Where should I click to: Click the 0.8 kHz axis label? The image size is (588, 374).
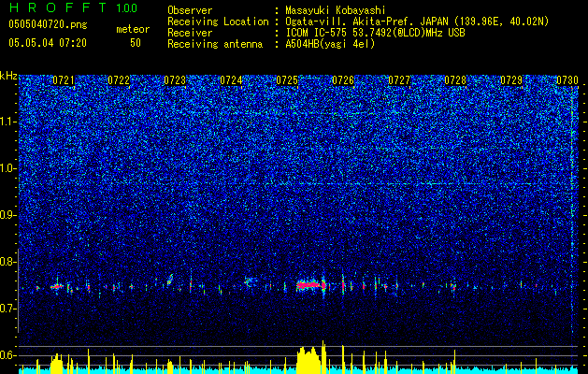click(8, 262)
